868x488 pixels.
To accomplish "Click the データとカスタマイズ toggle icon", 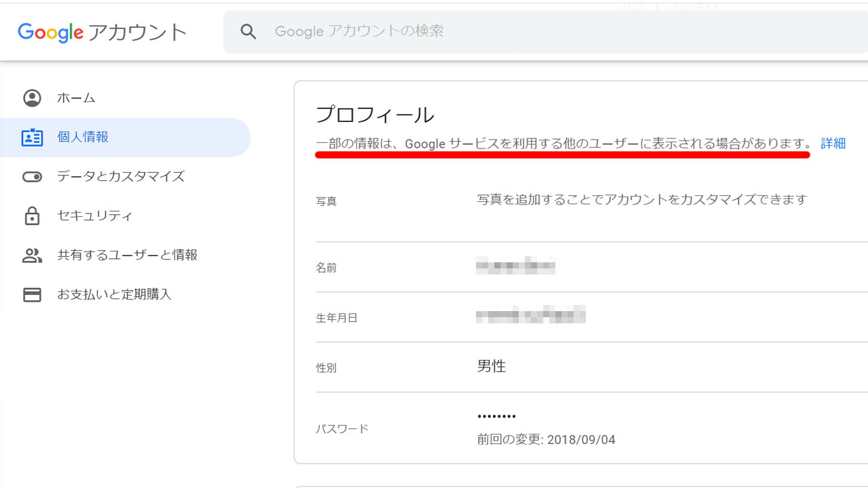I will [x=32, y=177].
